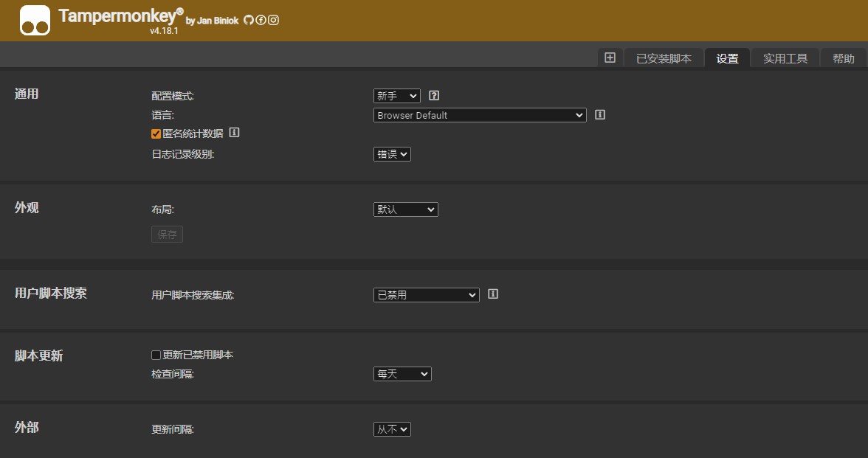Select the 设置 tab
Viewport: 868px width, 458px height.
(x=728, y=58)
